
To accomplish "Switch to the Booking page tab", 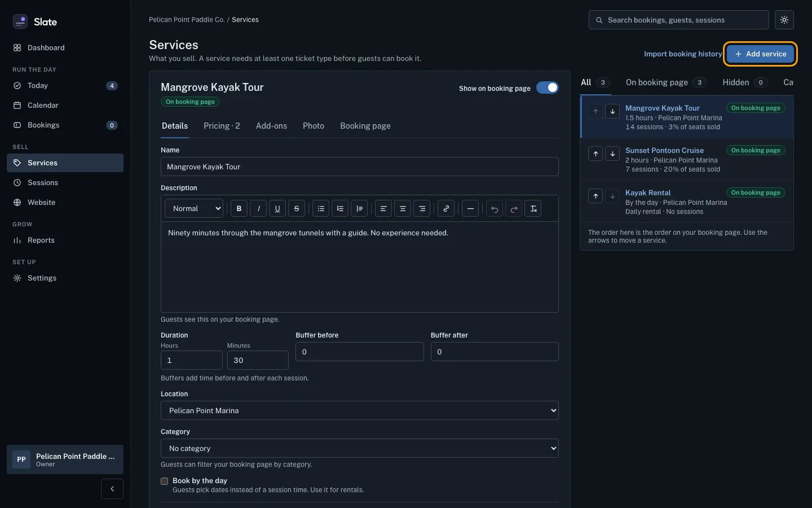I will tap(365, 126).
